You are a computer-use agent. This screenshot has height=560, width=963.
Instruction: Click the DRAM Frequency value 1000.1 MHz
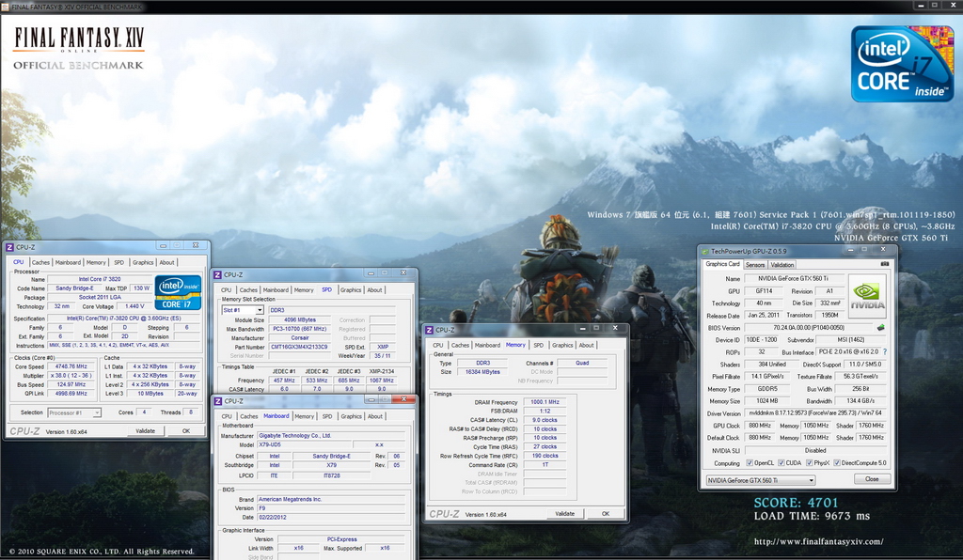[x=545, y=402]
